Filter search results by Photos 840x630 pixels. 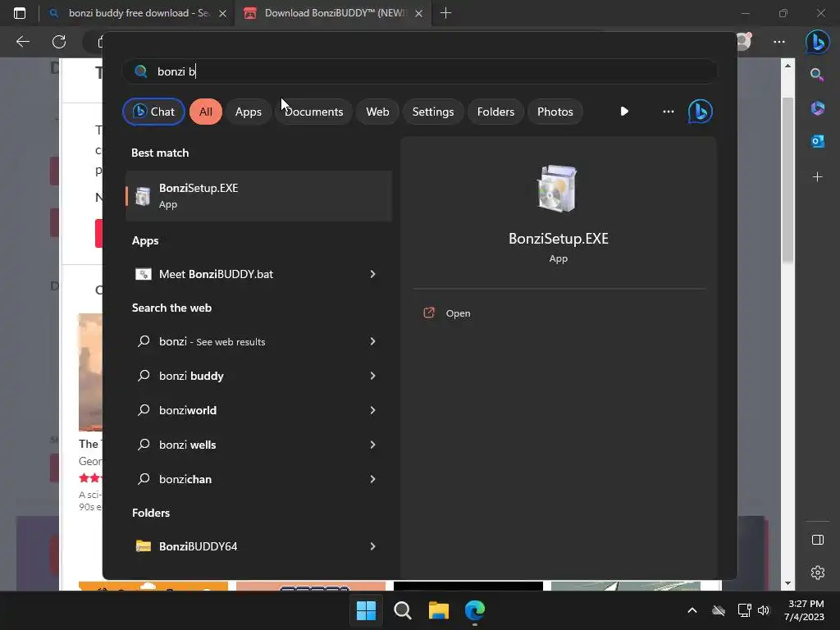tap(555, 112)
